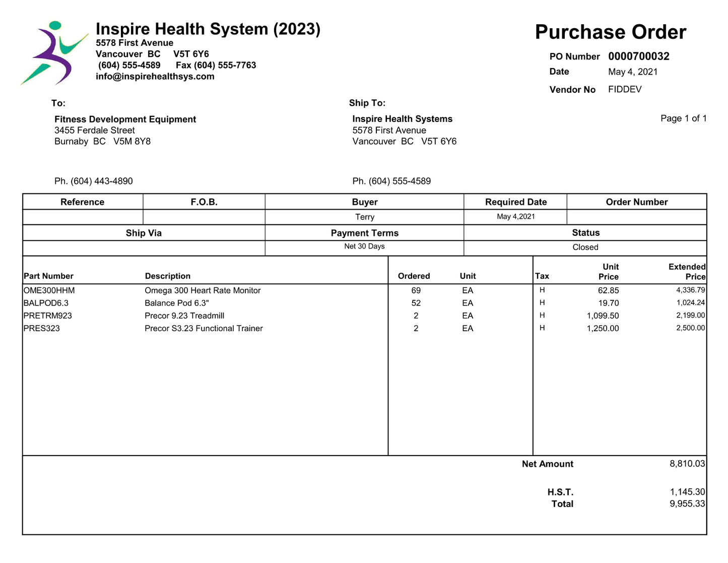This screenshot has height=563, width=728.
Task: Select vendor name Fitness Development Equipment
Action: tap(125, 119)
